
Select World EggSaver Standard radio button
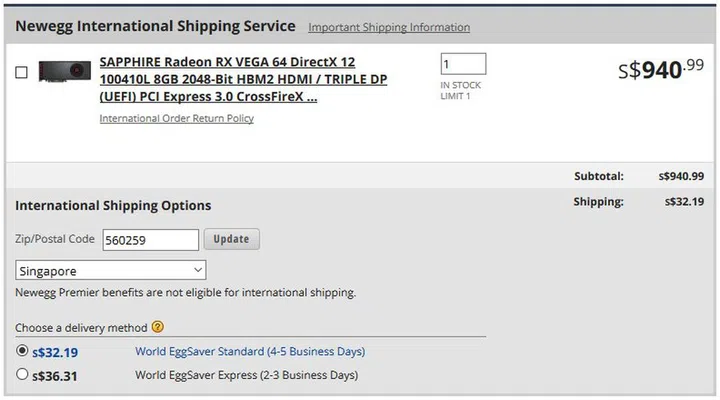point(23,351)
